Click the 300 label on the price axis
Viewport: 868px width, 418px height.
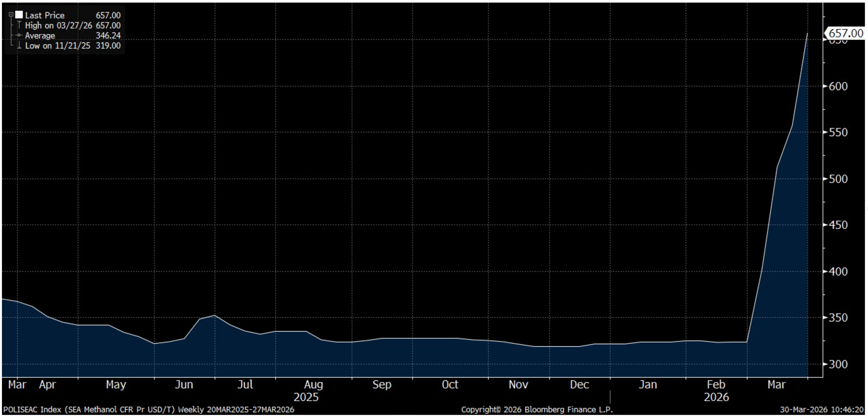(838, 364)
